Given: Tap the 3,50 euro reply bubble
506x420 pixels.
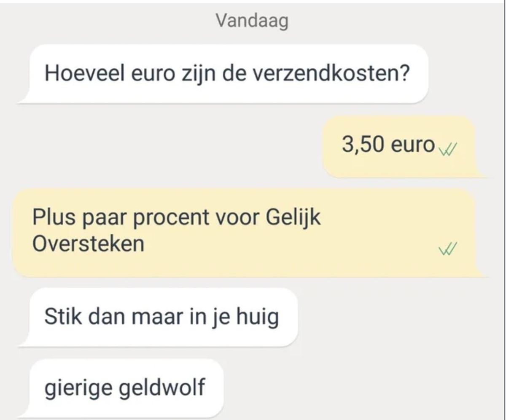Looking at the screenshot, I should (x=403, y=147).
